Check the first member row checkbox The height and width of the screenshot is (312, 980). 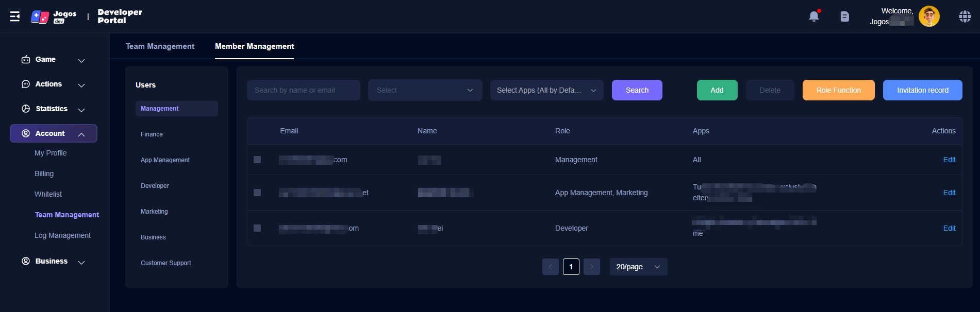[x=257, y=160]
